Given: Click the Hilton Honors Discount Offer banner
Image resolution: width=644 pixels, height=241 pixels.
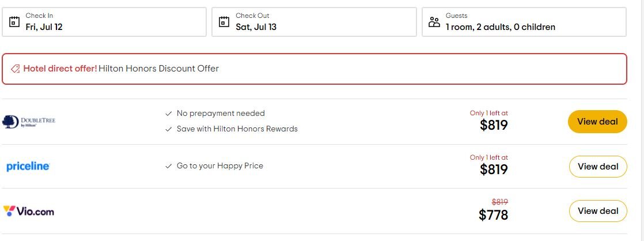Looking at the screenshot, I should point(314,69).
